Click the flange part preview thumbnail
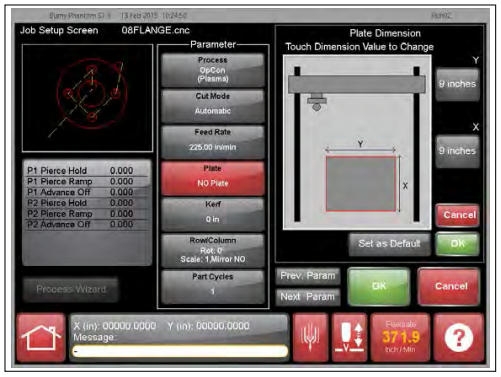 point(87,98)
